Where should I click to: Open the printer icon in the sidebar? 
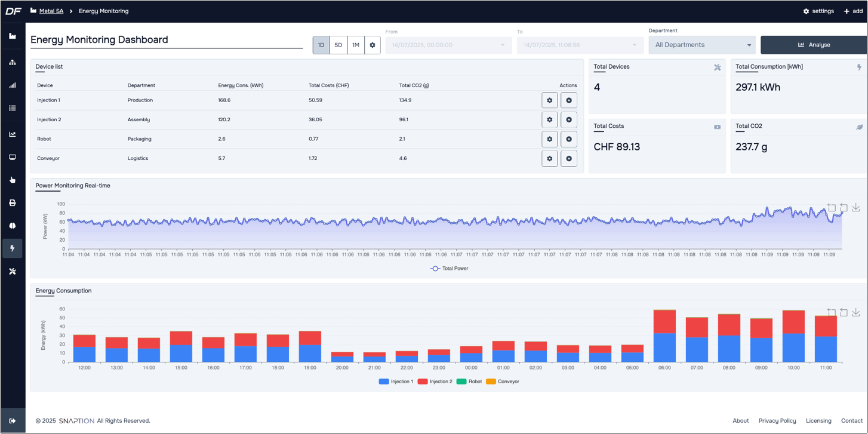[x=13, y=202]
